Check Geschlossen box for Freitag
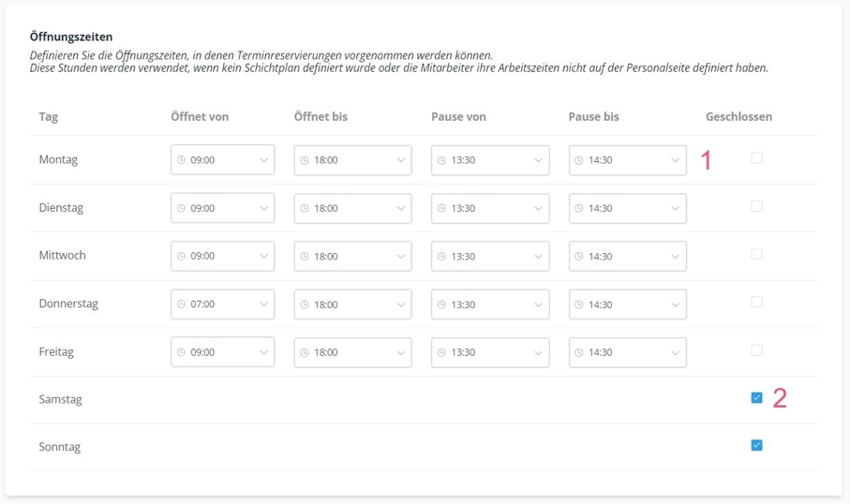Viewport: 850px width, 504px height. tap(757, 350)
